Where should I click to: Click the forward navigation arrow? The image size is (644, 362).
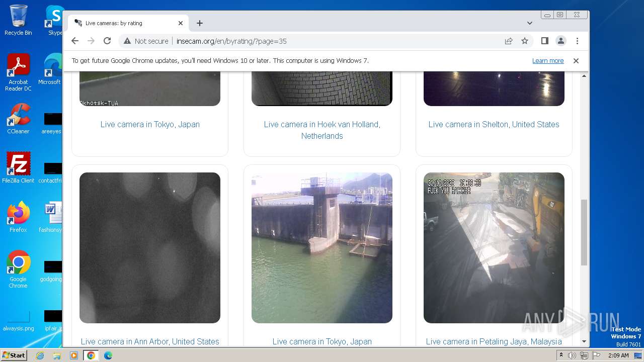91,41
